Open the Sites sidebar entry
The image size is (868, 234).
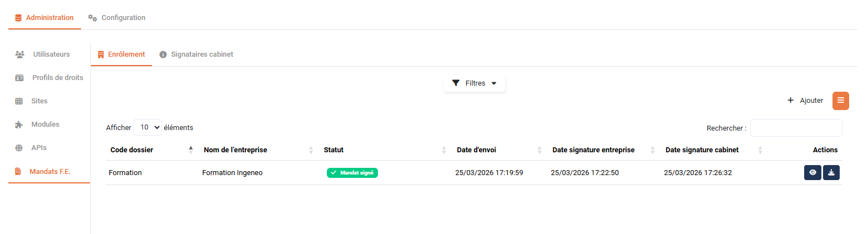[39, 101]
